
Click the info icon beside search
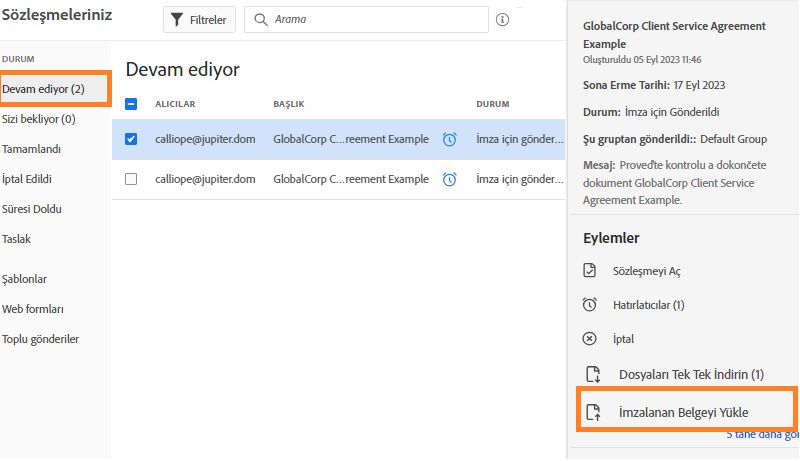pos(502,20)
